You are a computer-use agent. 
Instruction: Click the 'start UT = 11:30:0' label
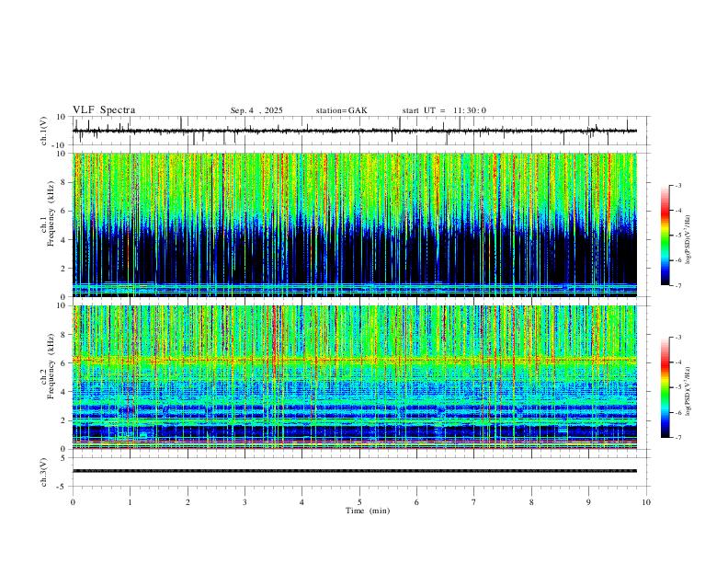pyautogui.click(x=444, y=110)
